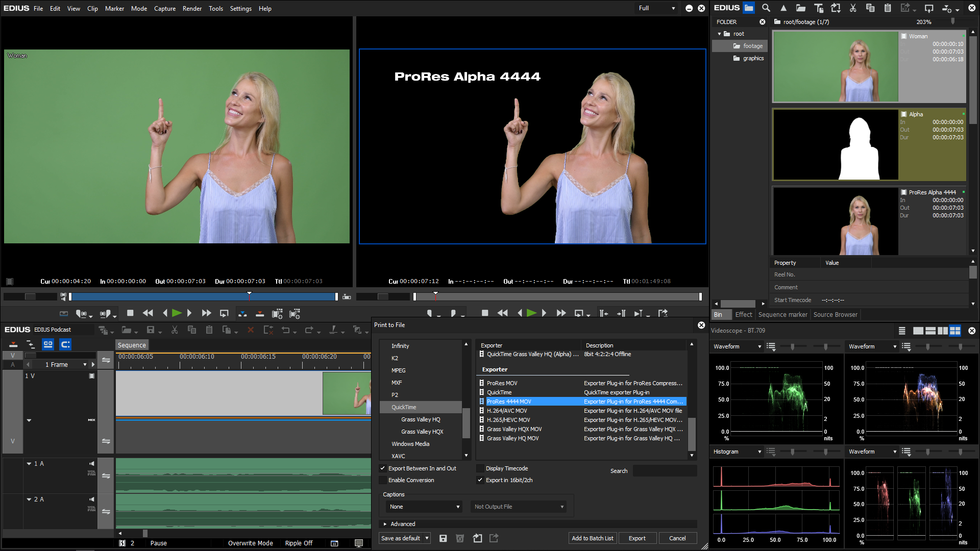Mute track 2 A audio speaker

click(92, 499)
